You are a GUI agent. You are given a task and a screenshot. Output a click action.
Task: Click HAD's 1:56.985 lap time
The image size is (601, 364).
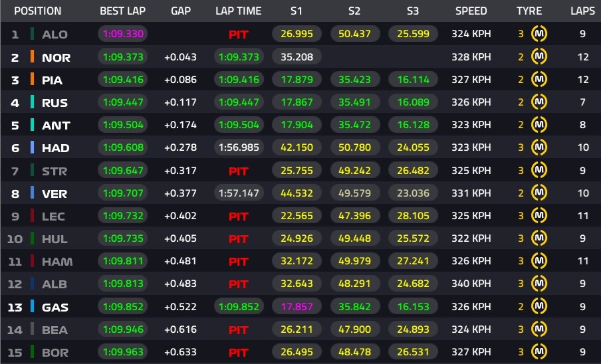point(239,148)
